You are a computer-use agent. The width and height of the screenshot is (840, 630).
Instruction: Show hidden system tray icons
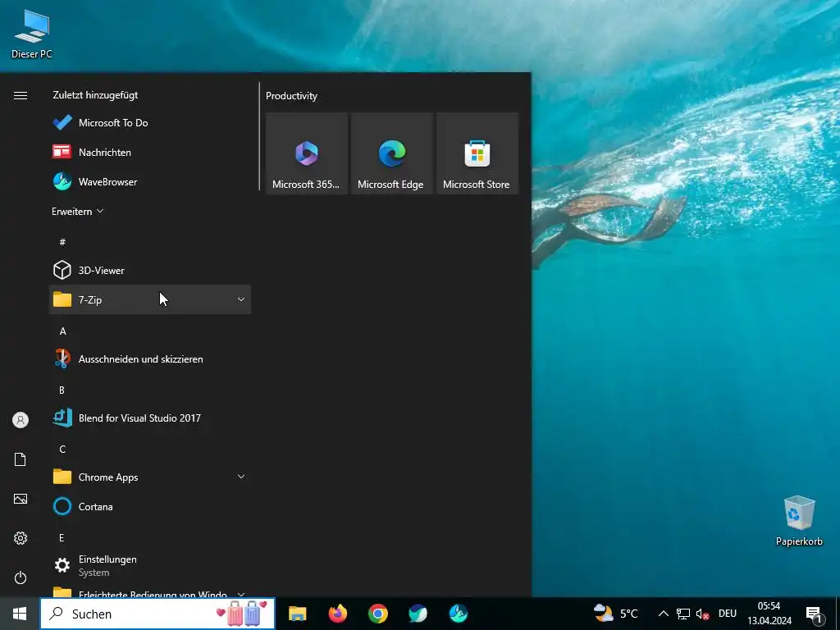click(x=663, y=614)
